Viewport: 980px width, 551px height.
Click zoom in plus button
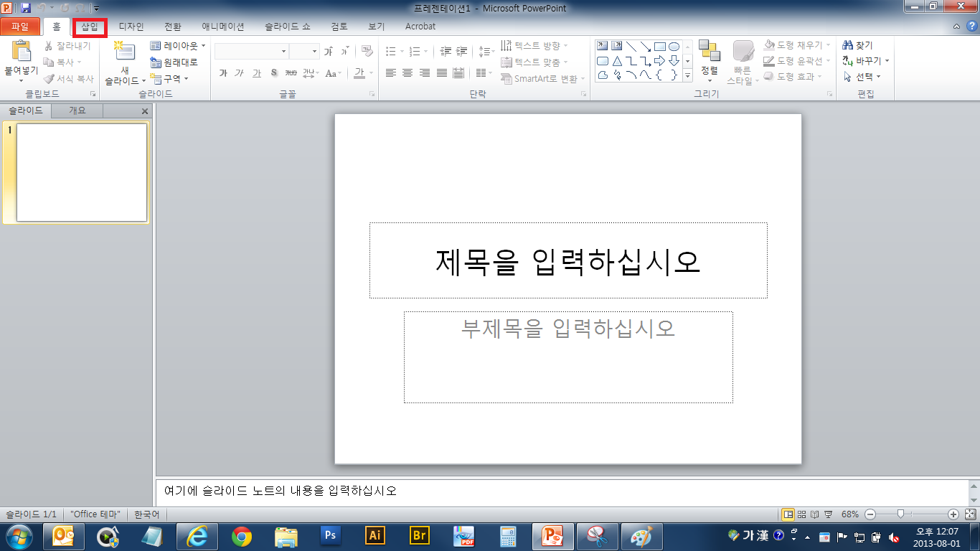[x=953, y=514]
